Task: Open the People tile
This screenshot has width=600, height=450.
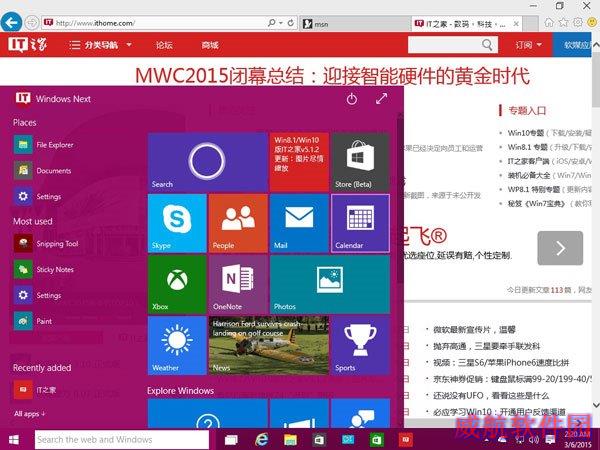Action: (238, 223)
